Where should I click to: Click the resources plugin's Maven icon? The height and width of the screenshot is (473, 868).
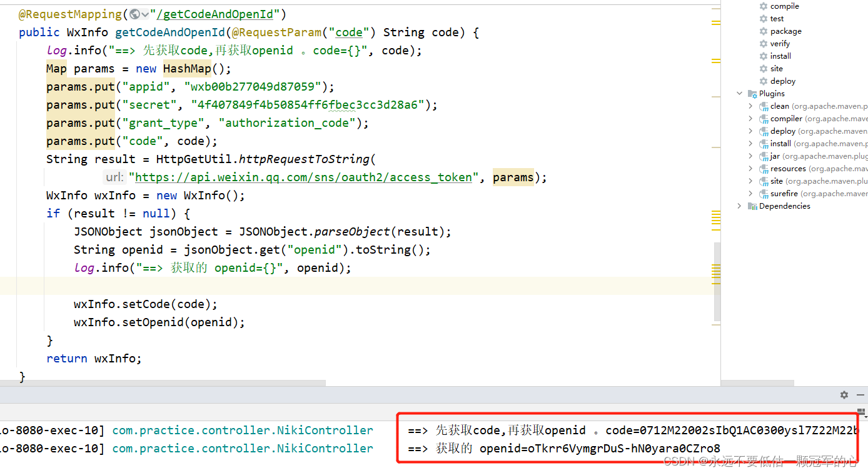(x=764, y=169)
